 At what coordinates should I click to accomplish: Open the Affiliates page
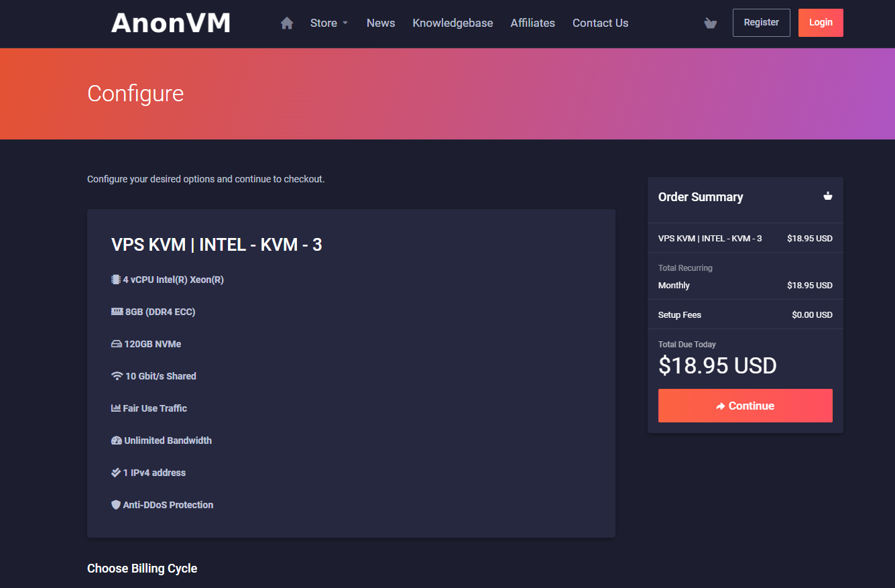[532, 23]
